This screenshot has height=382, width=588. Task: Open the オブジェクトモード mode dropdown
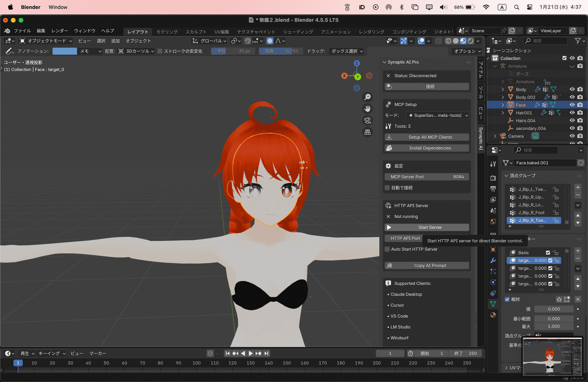pyautogui.click(x=46, y=41)
